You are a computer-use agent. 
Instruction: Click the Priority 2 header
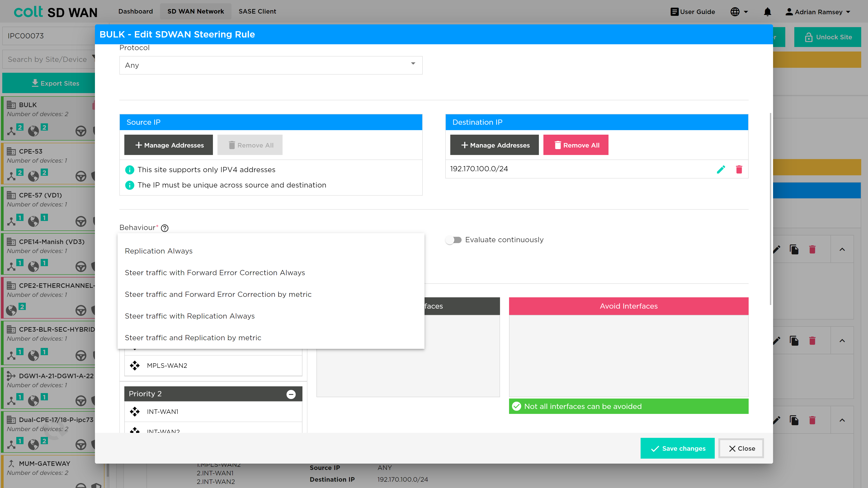click(x=213, y=394)
